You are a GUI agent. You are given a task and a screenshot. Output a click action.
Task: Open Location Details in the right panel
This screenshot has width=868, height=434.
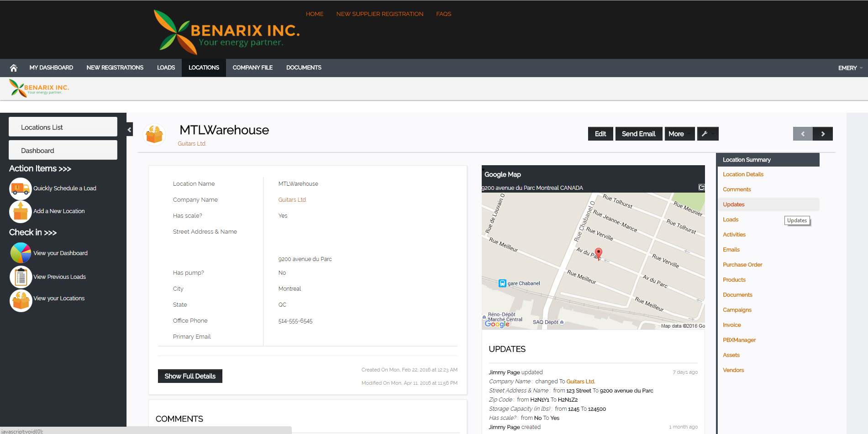(x=743, y=174)
